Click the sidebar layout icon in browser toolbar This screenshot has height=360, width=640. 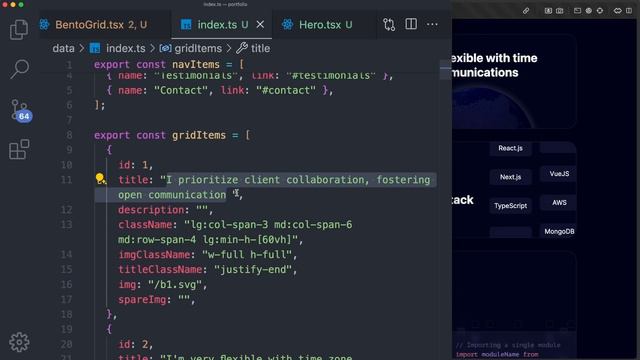(629, 11)
